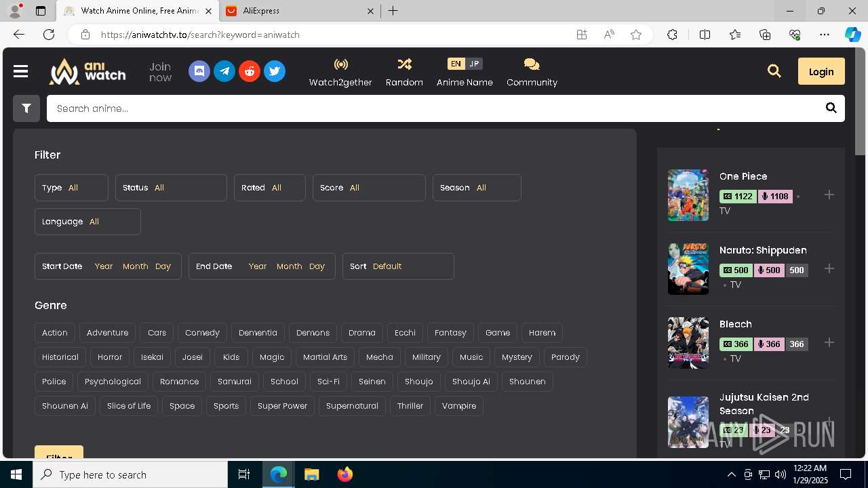Open the One Piece title link
The image size is (868, 488).
click(743, 176)
